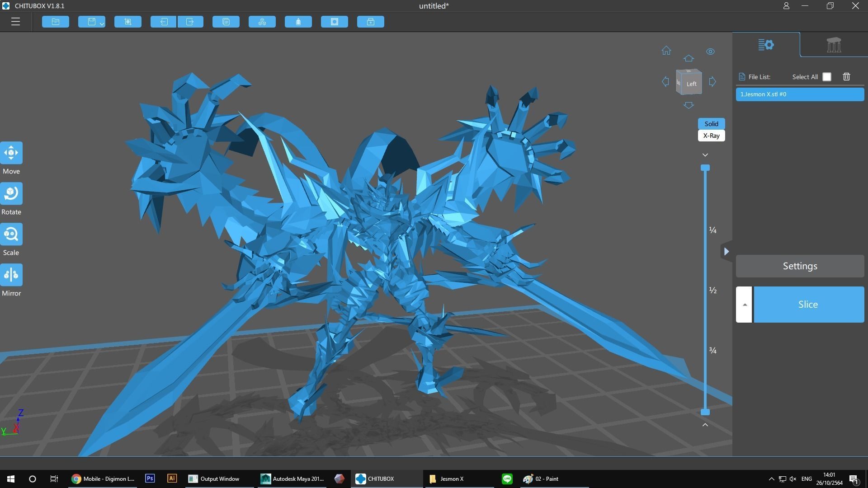868x488 pixels.
Task: Switch to Autodesk Maya on taskbar
Action: [x=292, y=479]
